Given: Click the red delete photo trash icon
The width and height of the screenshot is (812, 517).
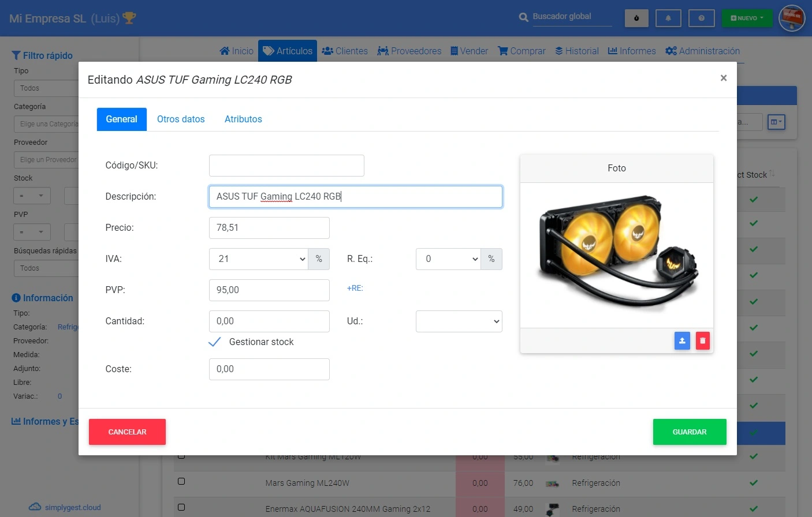Looking at the screenshot, I should [x=702, y=340].
